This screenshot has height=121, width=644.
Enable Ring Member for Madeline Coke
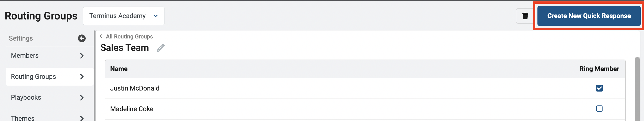599,109
